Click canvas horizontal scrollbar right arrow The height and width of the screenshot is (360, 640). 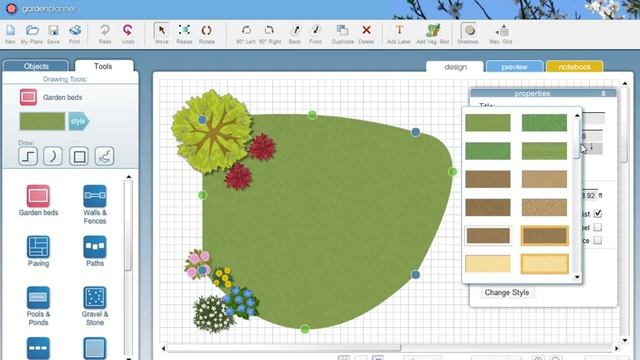click(616, 348)
